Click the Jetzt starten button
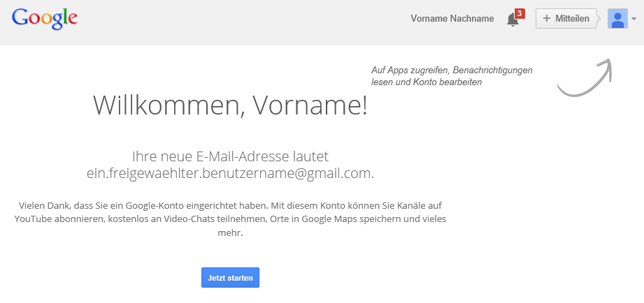Viewport: 644px width, 303px height. click(230, 278)
